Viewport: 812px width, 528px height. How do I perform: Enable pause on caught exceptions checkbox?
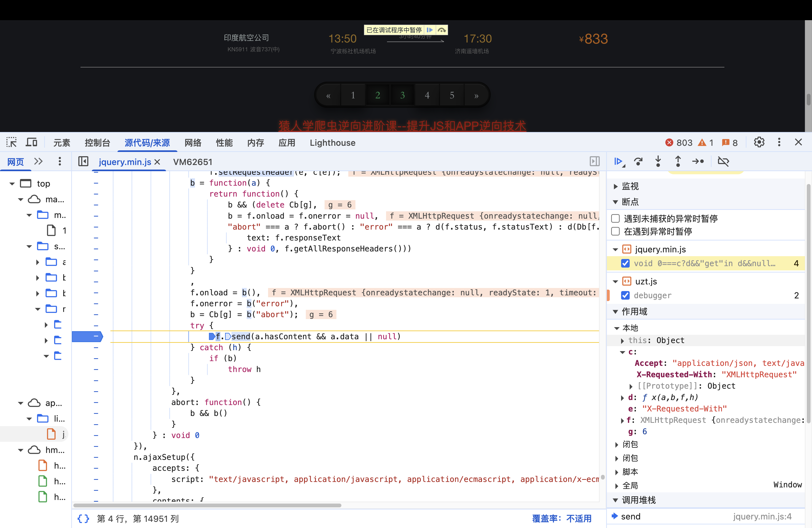click(x=616, y=232)
